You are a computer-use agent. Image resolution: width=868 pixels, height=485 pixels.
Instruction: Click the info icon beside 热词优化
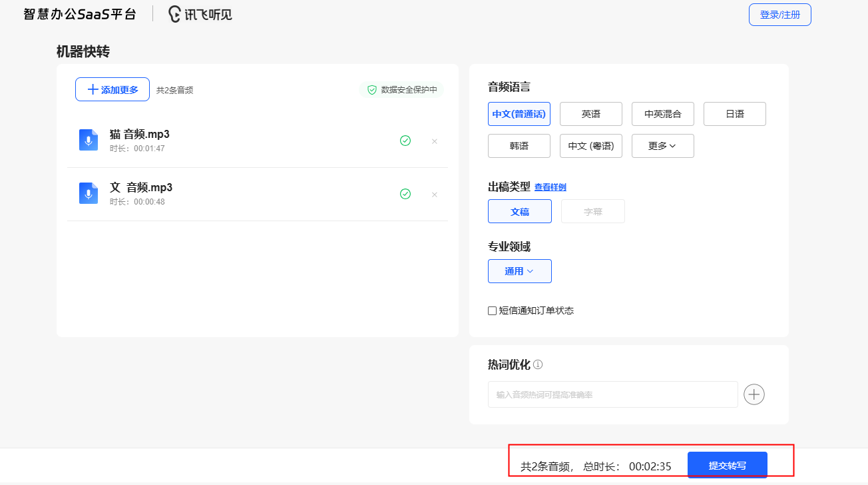[538, 364]
